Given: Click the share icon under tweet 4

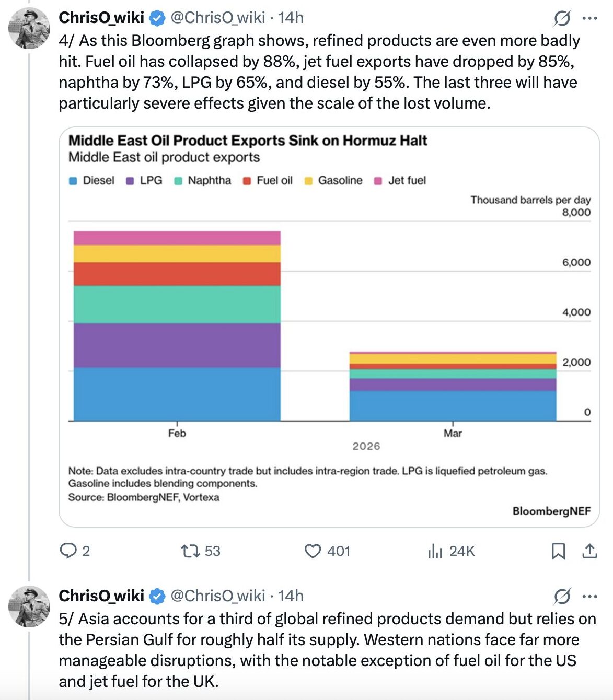Looking at the screenshot, I should point(589,551).
